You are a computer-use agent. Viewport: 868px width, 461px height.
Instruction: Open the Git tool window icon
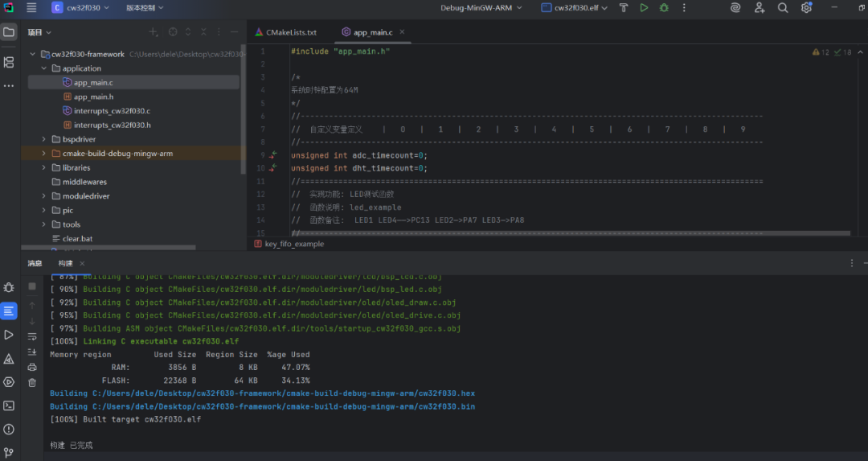click(9, 452)
